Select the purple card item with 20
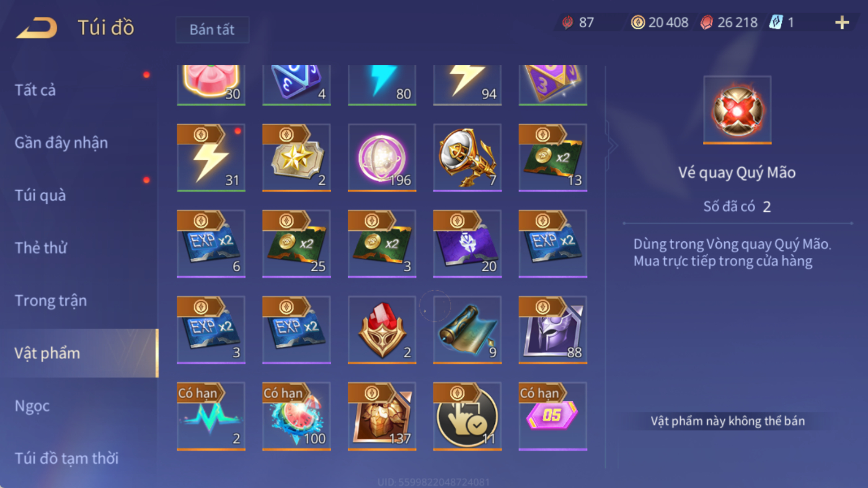 (x=467, y=244)
